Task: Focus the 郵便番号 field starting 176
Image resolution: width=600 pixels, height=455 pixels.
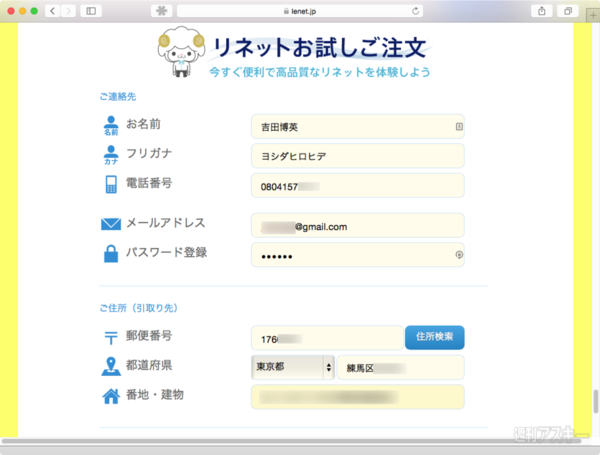Action: coord(327,338)
